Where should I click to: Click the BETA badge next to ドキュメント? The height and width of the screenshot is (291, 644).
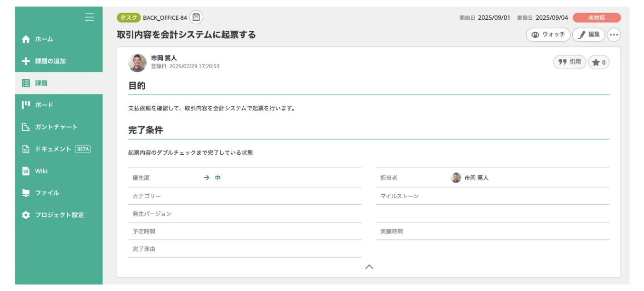83,149
